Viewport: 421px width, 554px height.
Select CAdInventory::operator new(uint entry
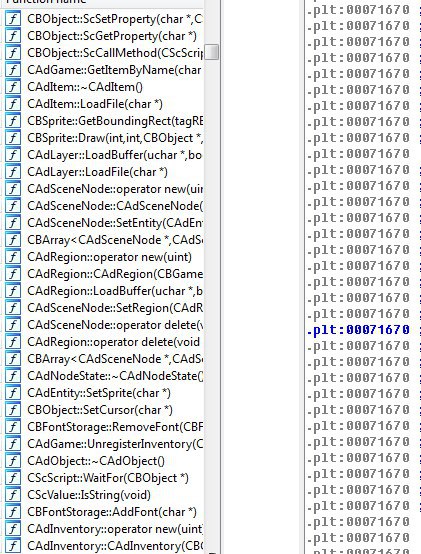[x=115, y=529]
